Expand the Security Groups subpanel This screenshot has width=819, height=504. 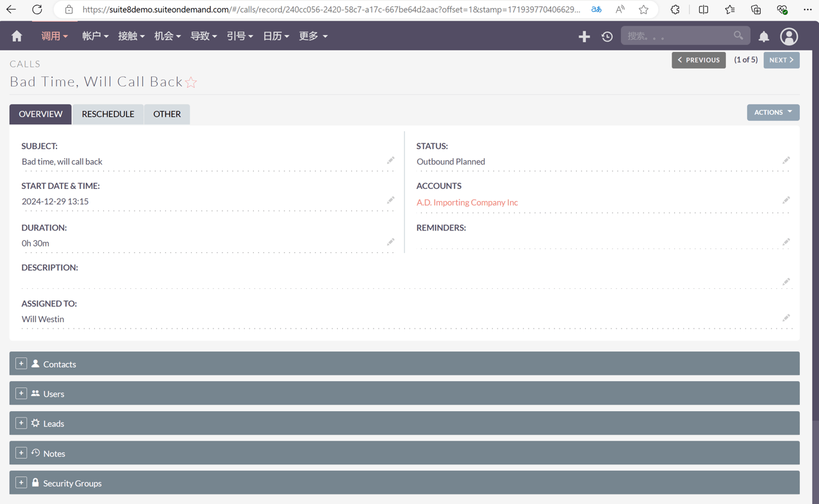click(x=21, y=483)
